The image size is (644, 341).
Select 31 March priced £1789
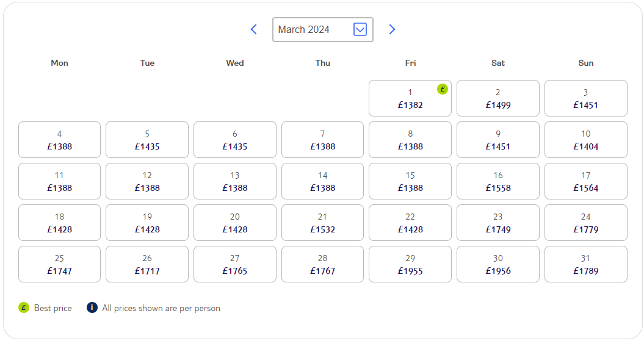pyautogui.click(x=585, y=264)
